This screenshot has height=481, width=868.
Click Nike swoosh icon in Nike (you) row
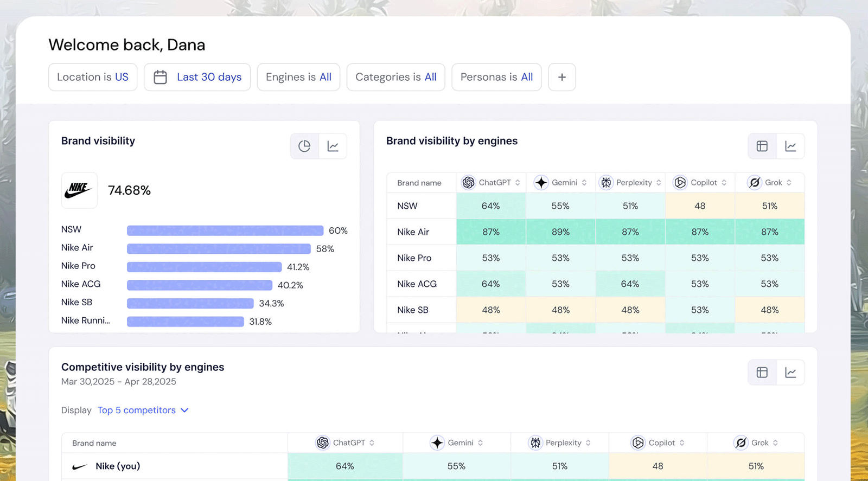click(x=80, y=466)
